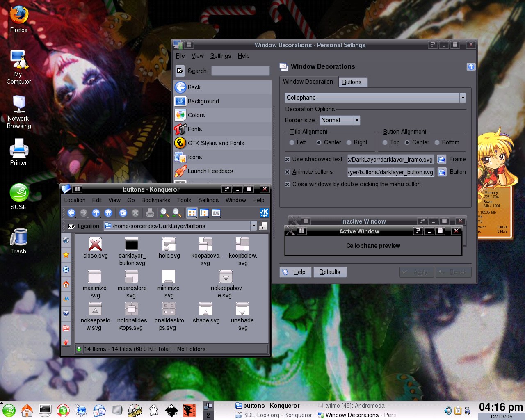Open Launch Feedback settings module
Screen dimensions: 525x420
[223, 171]
